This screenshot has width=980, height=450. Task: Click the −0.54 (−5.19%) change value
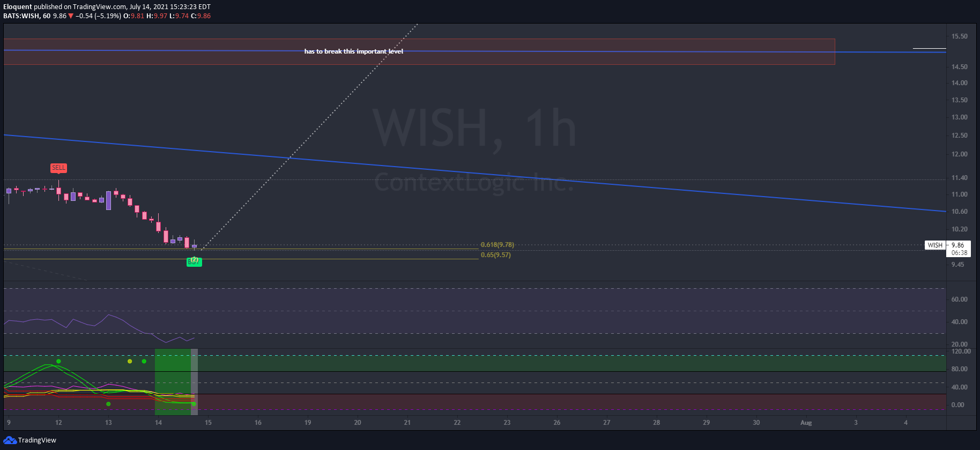tap(98, 16)
